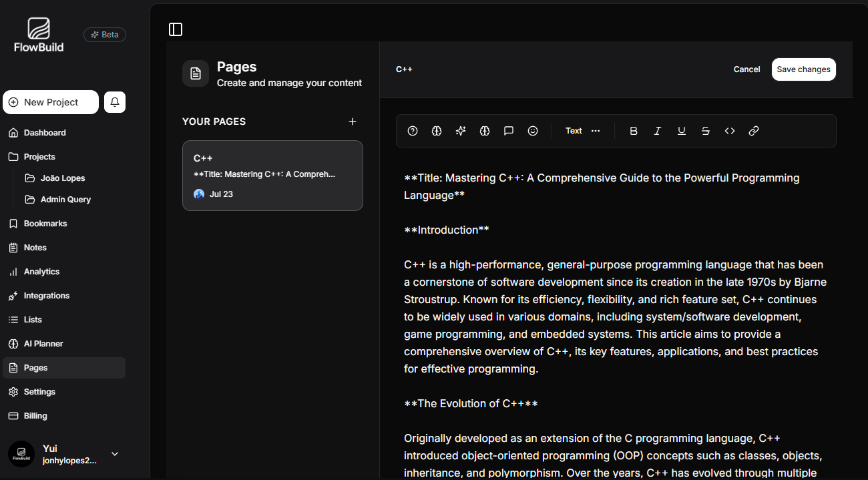
Task: Toggle bold formatting
Action: [634, 131]
